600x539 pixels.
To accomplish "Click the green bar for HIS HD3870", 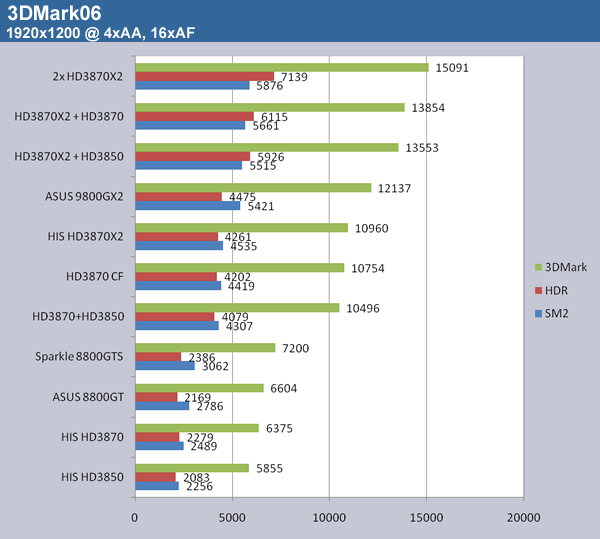I will pos(197,428).
